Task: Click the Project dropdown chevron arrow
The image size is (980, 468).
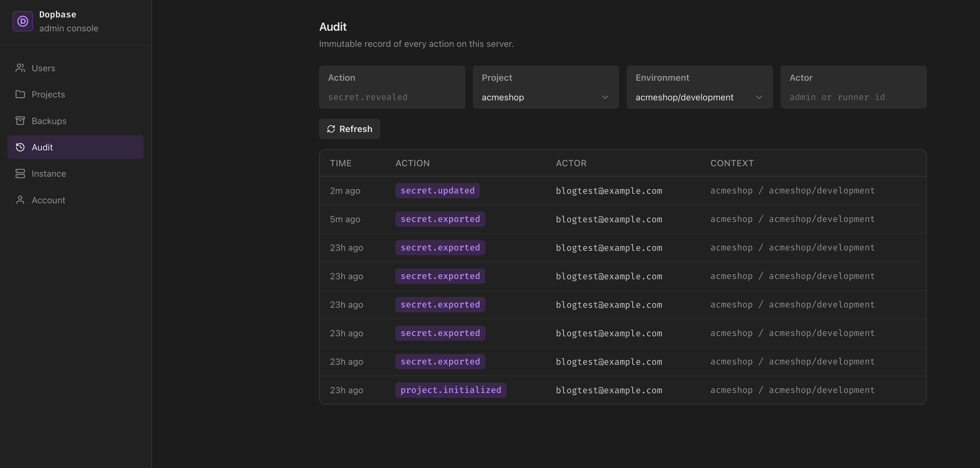Action: coord(605,98)
